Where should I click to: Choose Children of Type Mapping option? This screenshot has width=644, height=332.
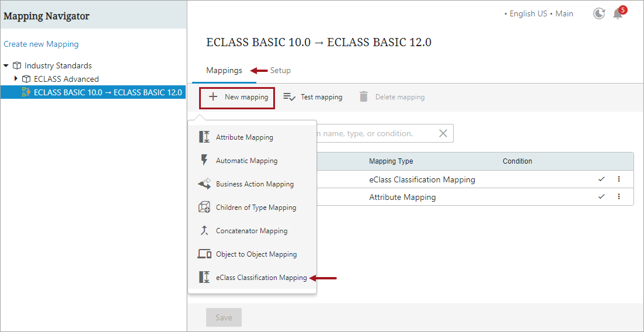point(252,207)
